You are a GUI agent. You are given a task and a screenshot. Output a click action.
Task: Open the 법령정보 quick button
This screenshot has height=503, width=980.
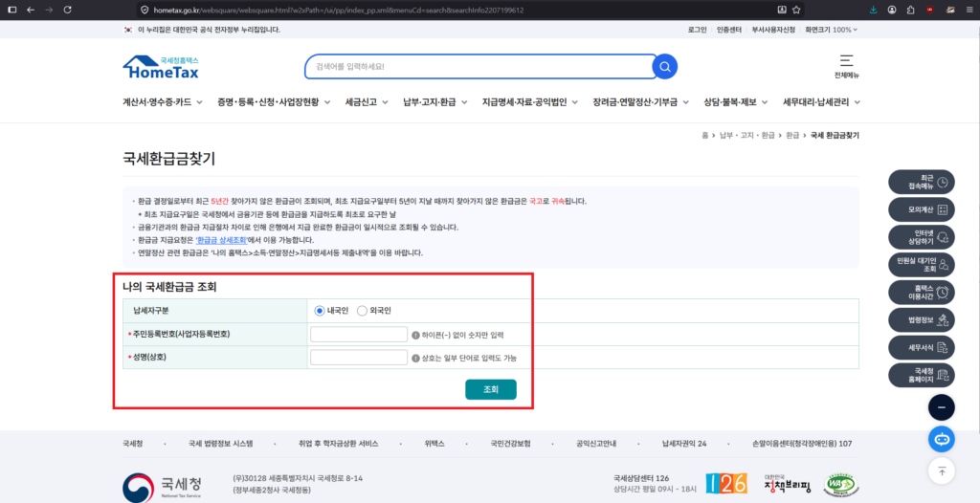tap(922, 319)
